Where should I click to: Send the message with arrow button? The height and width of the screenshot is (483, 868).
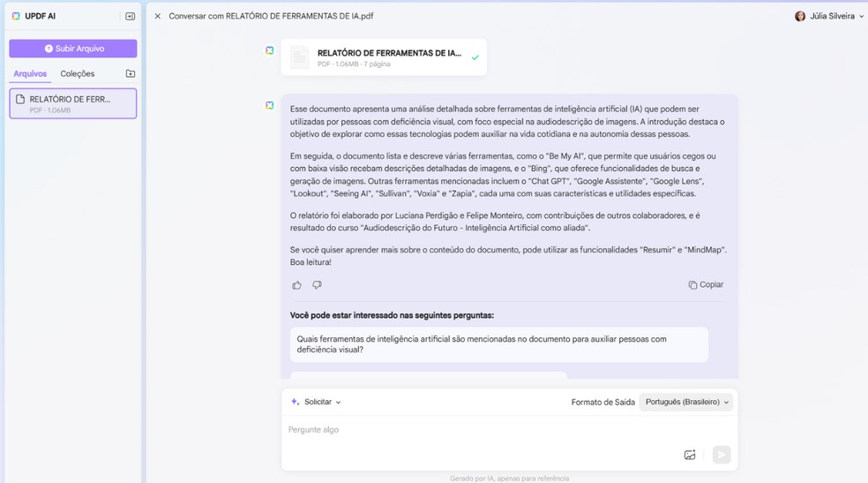coord(722,455)
